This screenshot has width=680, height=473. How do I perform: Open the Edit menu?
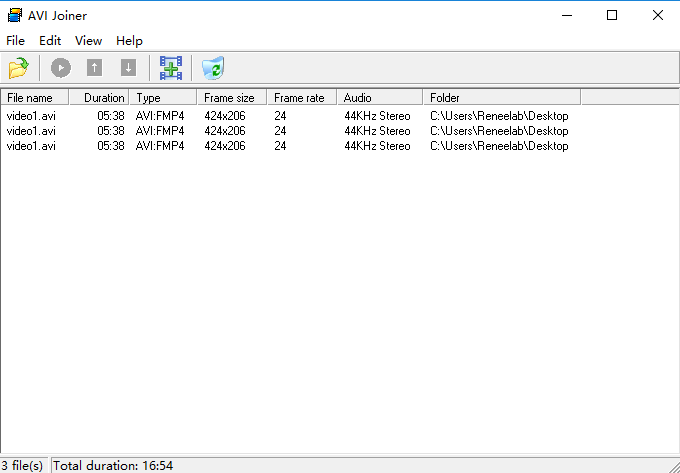(x=50, y=41)
